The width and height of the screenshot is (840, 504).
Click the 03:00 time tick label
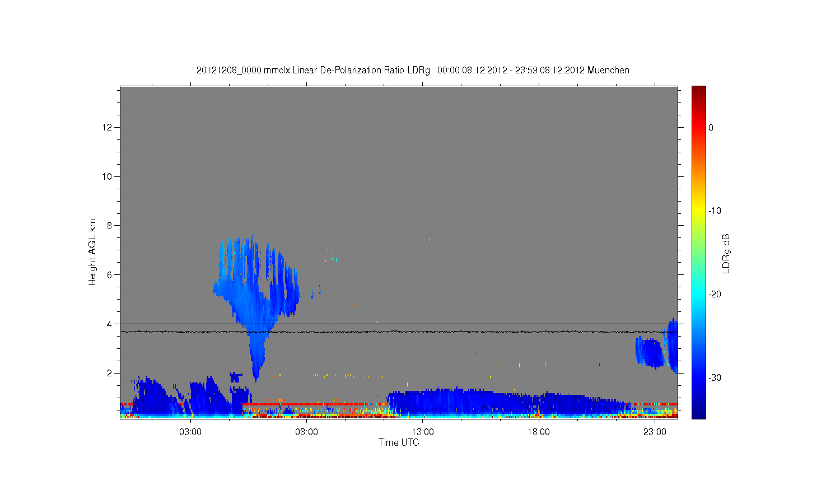[190, 432]
